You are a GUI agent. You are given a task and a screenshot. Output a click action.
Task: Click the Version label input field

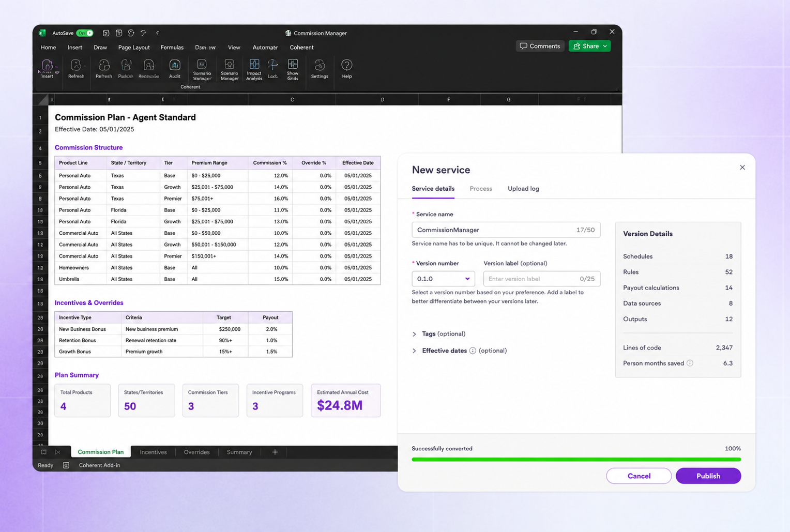[541, 279]
